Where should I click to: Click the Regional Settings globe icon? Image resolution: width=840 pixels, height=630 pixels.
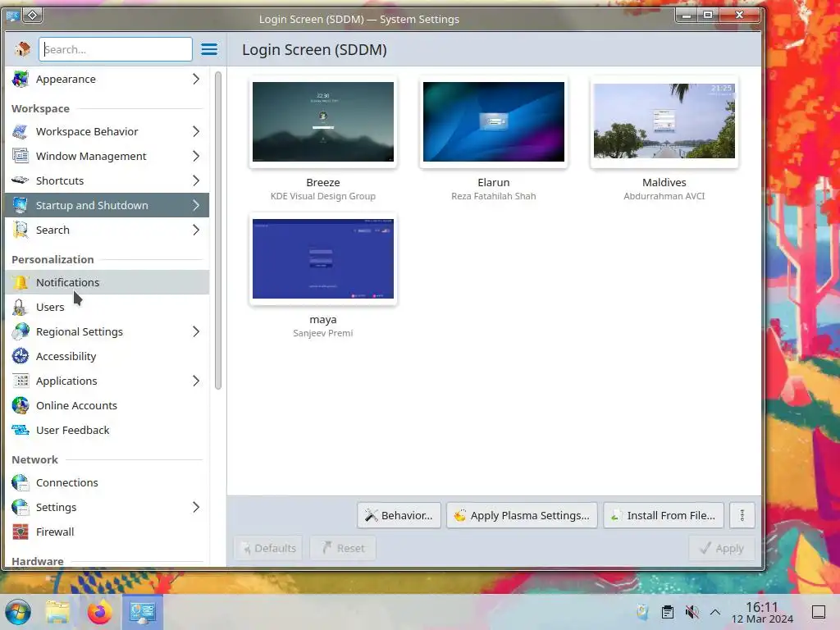21,331
